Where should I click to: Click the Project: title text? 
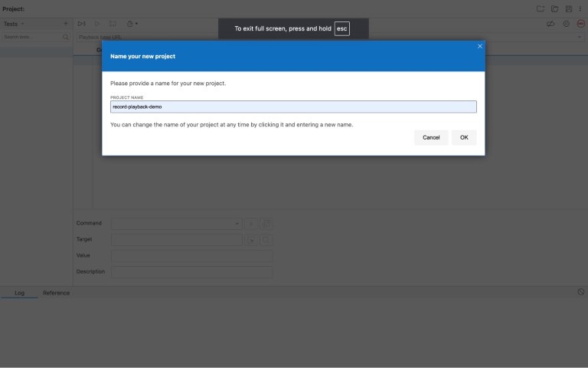pos(14,8)
